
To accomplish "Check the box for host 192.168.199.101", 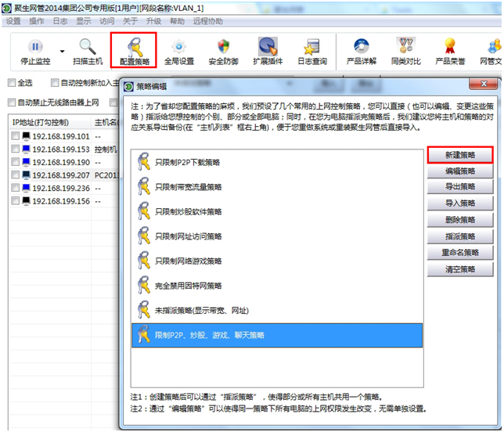I will click(x=16, y=136).
